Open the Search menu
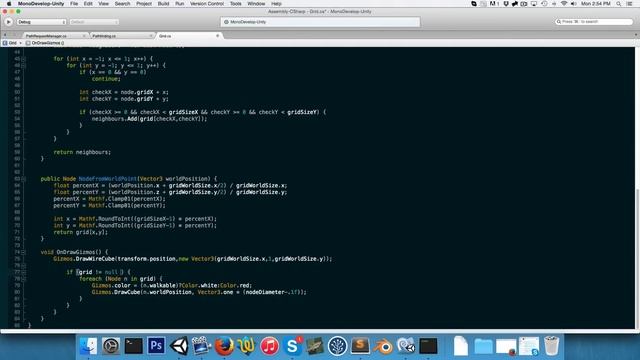The height and width of the screenshot is (360, 640). pos(122,4)
